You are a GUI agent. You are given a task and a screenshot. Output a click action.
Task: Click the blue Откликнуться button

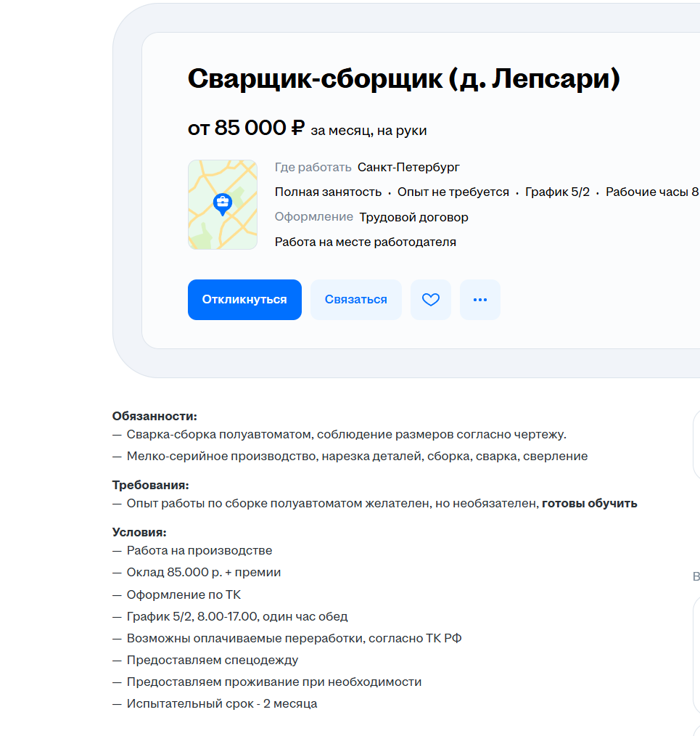coord(244,300)
